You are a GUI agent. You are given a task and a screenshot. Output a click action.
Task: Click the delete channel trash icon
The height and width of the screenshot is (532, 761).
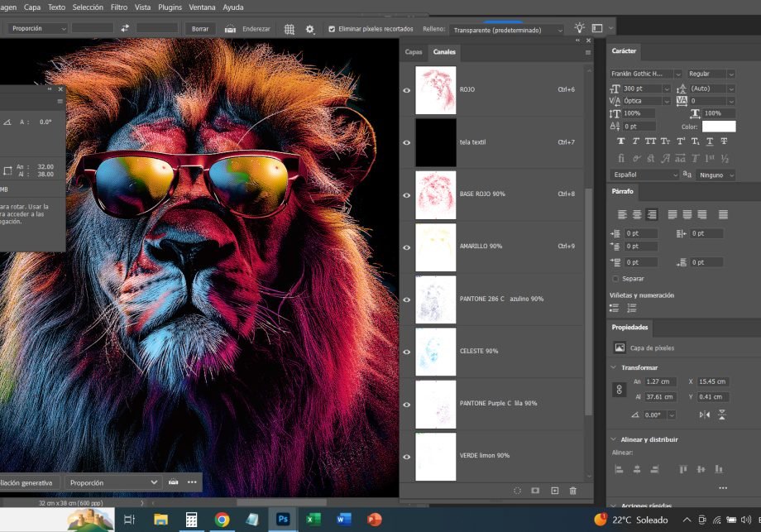(x=572, y=491)
